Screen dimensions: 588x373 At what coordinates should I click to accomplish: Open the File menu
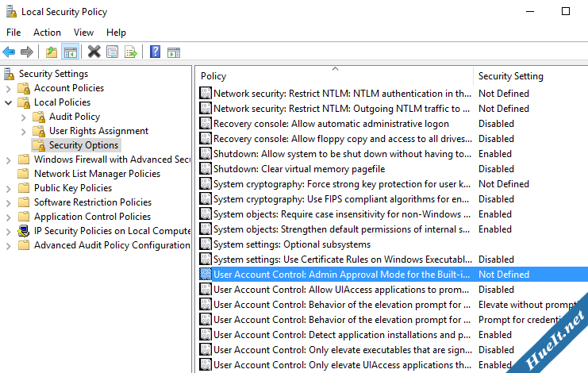click(x=13, y=33)
